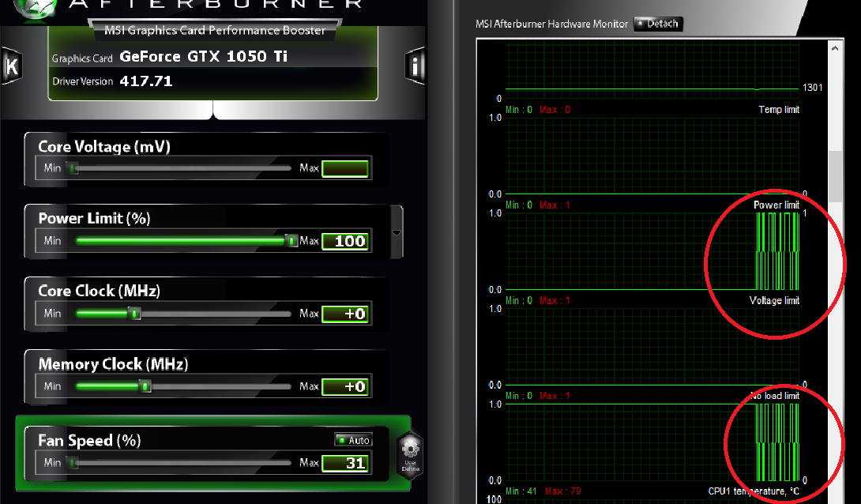Screen dimensions: 861x504
Task: Select the Core Voltage value field
Action: click(x=345, y=168)
